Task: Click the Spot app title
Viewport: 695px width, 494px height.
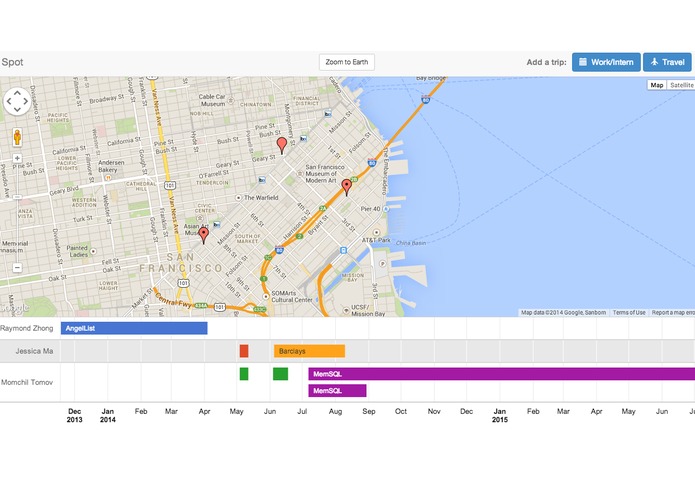Action: point(12,62)
